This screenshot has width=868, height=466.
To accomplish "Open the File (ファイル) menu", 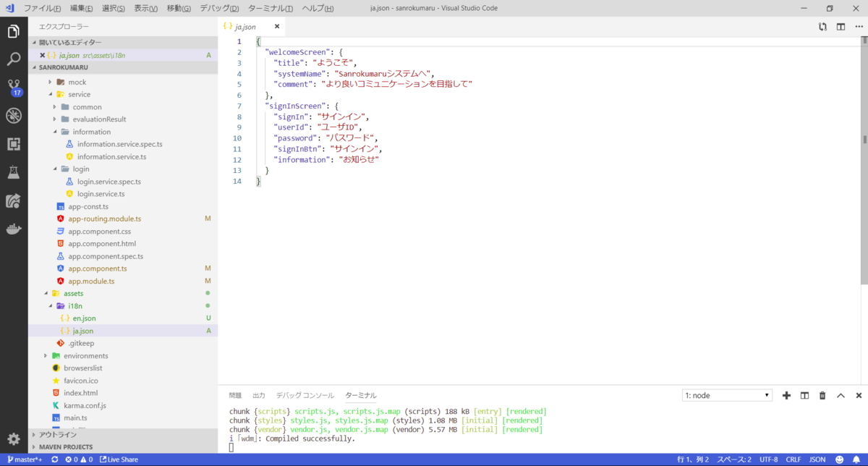I will tap(43, 9).
